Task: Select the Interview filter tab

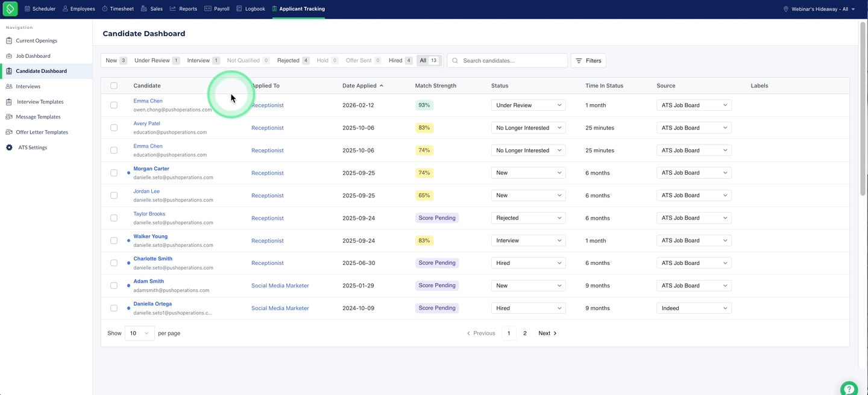Action: pyautogui.click(x=203, y=61)
